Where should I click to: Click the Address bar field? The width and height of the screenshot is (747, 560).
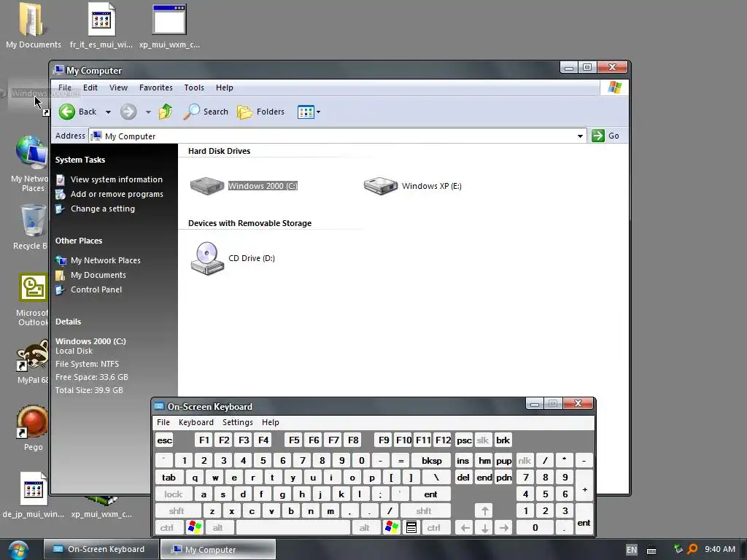pyautogui.click(x=338, y=136)
